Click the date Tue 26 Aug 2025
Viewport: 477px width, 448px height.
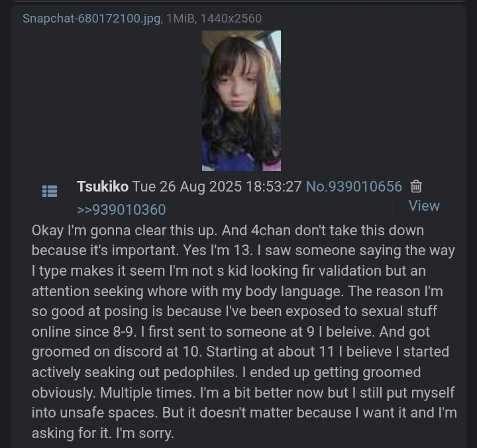[x=187, y=187]
